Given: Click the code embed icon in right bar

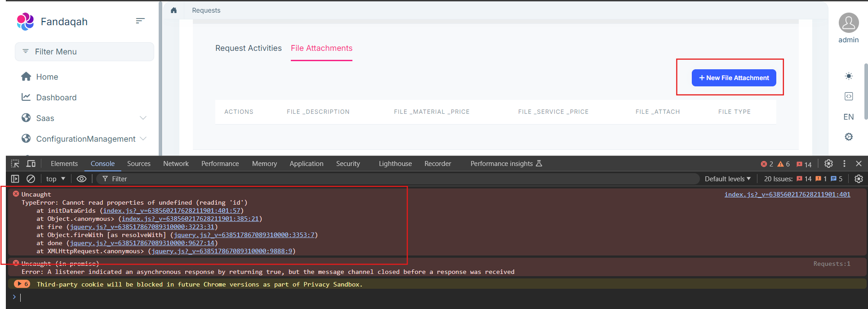Looking at the screenshot, I should [849, 96].
